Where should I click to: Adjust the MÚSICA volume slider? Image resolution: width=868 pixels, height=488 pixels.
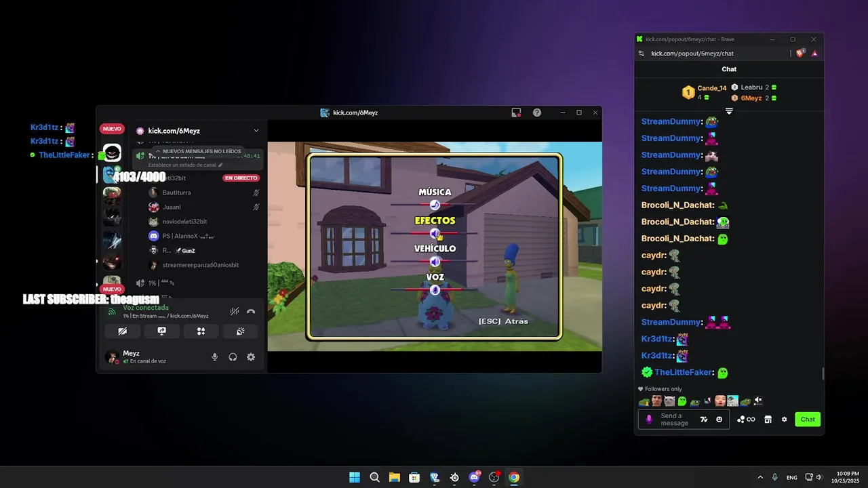(x=435, y=205)
